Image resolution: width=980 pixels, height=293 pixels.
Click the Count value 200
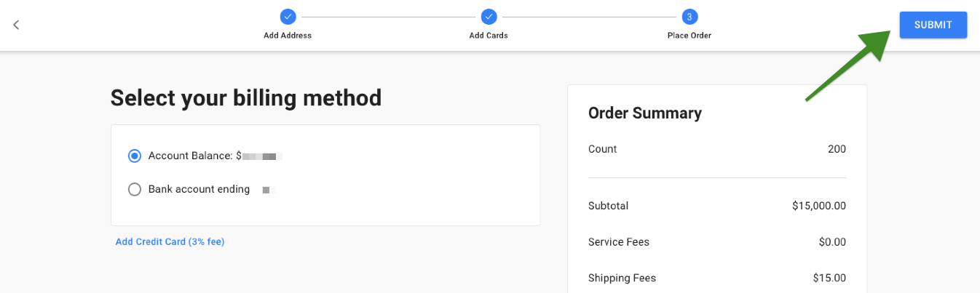point(837,149)
